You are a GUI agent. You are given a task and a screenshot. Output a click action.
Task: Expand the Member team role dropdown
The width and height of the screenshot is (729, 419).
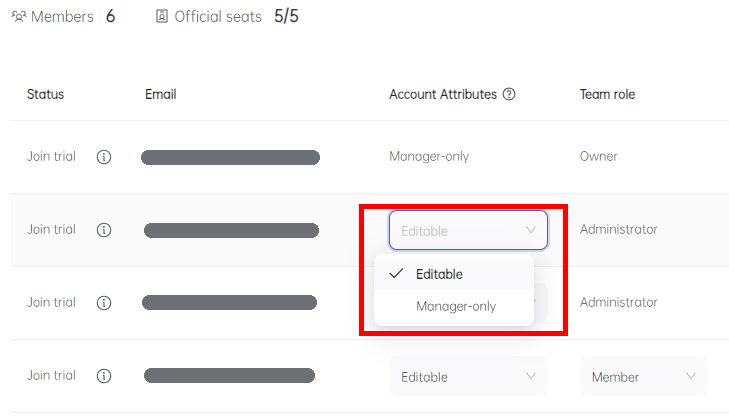tap(643, 376)
